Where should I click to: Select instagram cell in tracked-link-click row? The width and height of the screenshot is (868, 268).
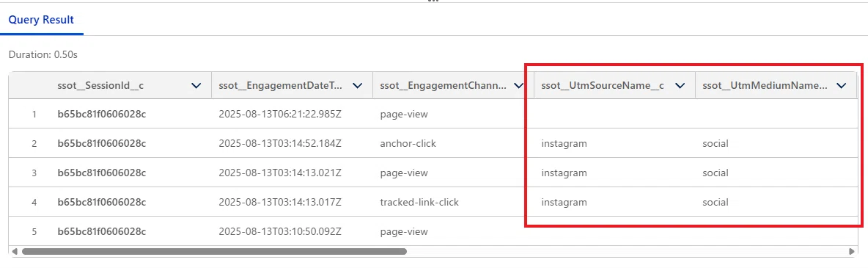(564, 203)
